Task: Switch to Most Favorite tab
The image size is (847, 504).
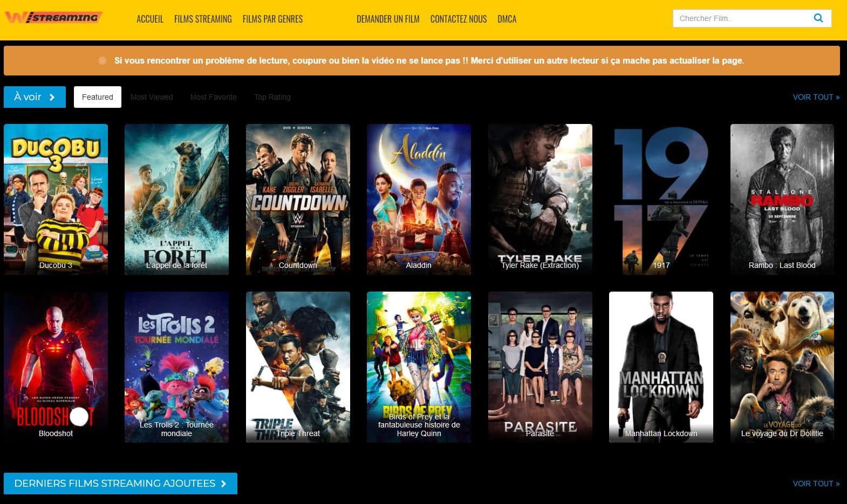Action: tap(213, 97)
